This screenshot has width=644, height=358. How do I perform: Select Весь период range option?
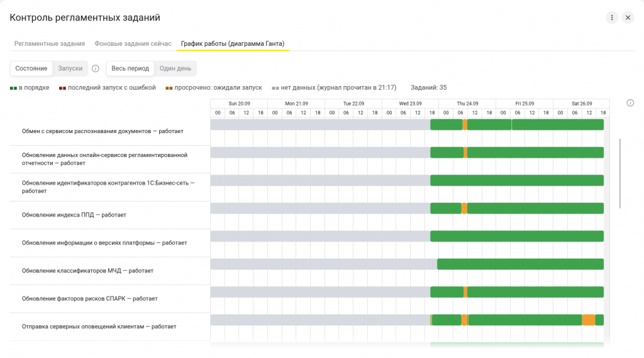click(130, 68)
